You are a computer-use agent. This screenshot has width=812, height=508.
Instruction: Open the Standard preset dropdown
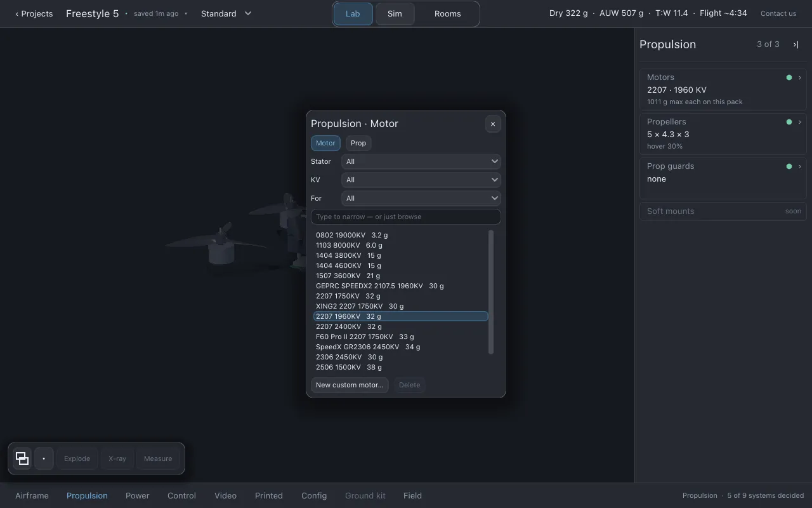click(226, 13)
